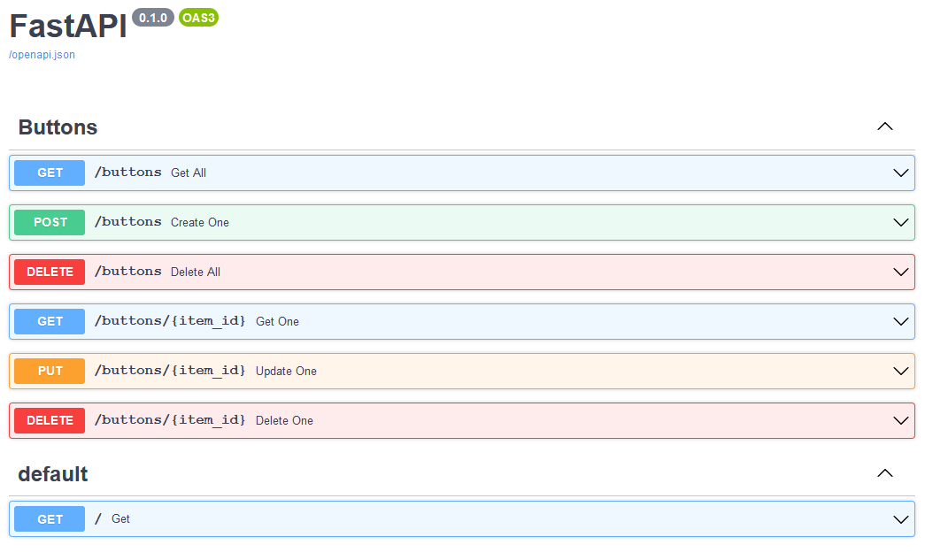Screen dimensions: 925x560
Task: Open the /openapi.json link
Action: pyautogui.click(x=42, y=55)
